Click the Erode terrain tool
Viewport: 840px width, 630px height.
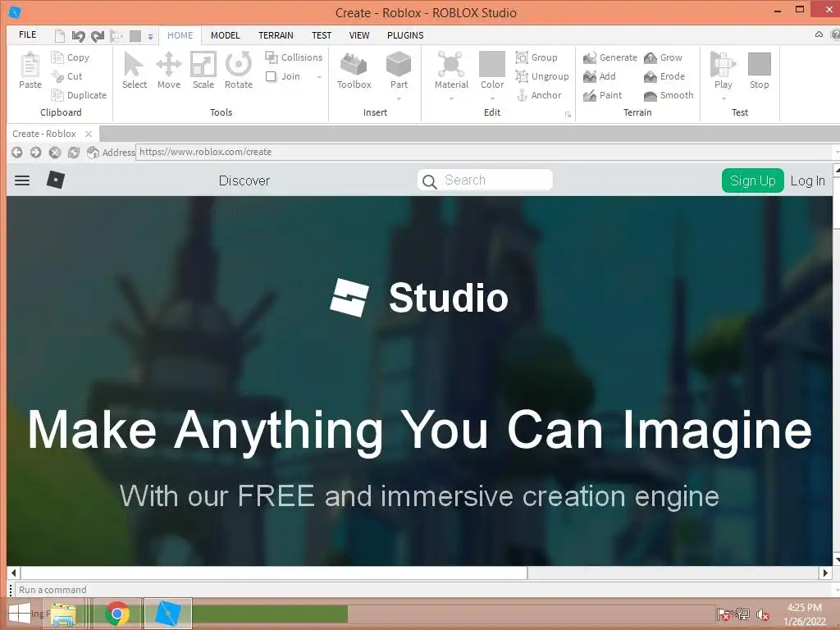664,76
